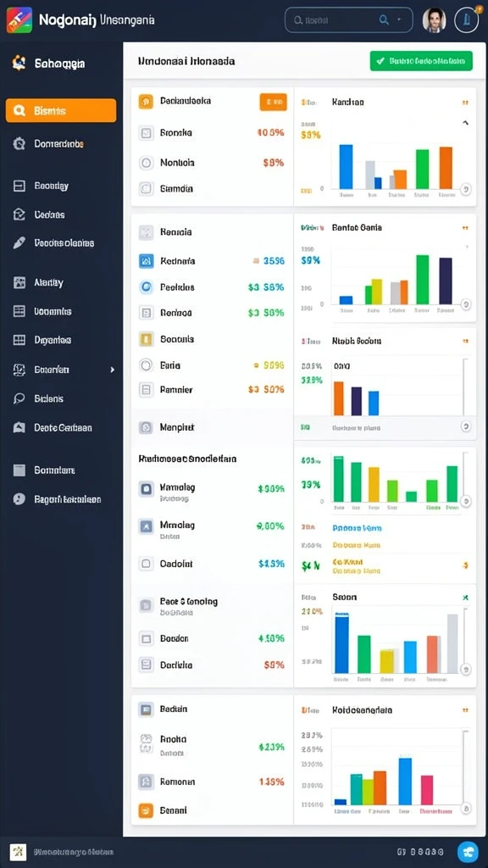Click the small orange button in the first card
The image size is (488, 868).
[x=274, y=102]
